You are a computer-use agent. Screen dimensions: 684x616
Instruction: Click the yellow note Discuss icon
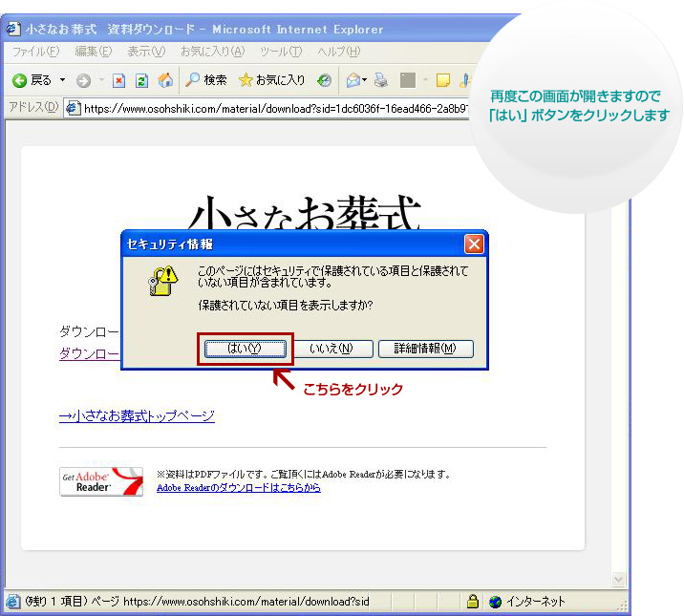click(442, 80)
